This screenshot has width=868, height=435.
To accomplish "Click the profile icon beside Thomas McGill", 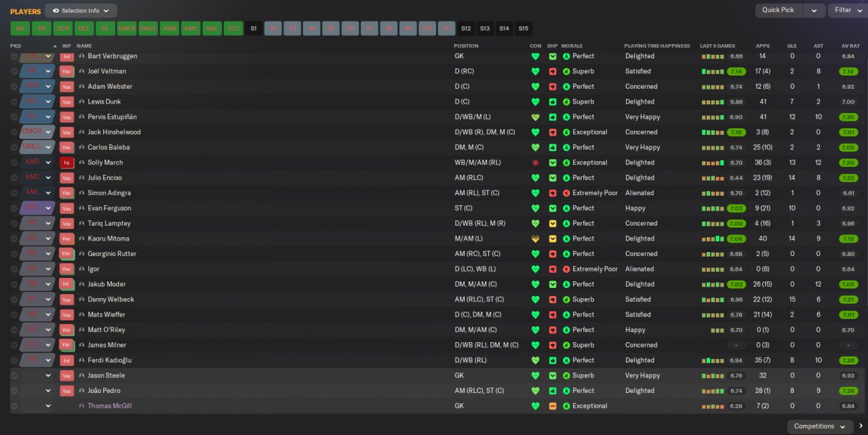I will tap(82, 406).
